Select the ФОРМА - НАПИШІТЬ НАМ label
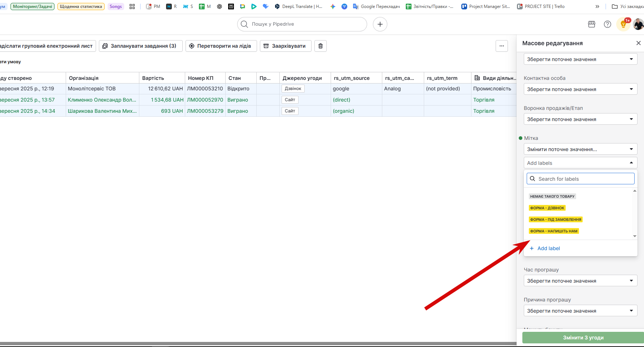The height and width of the screenshot is (347, 644). [x=554, y=231]
